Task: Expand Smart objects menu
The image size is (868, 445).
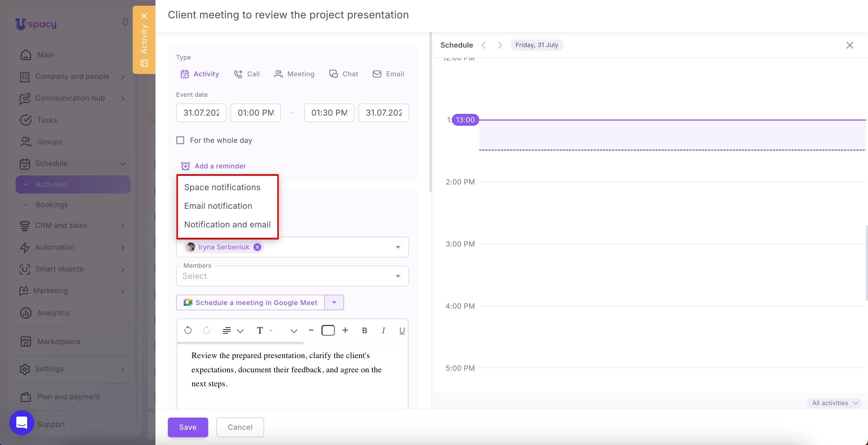Action: click(x=123, y=269)
